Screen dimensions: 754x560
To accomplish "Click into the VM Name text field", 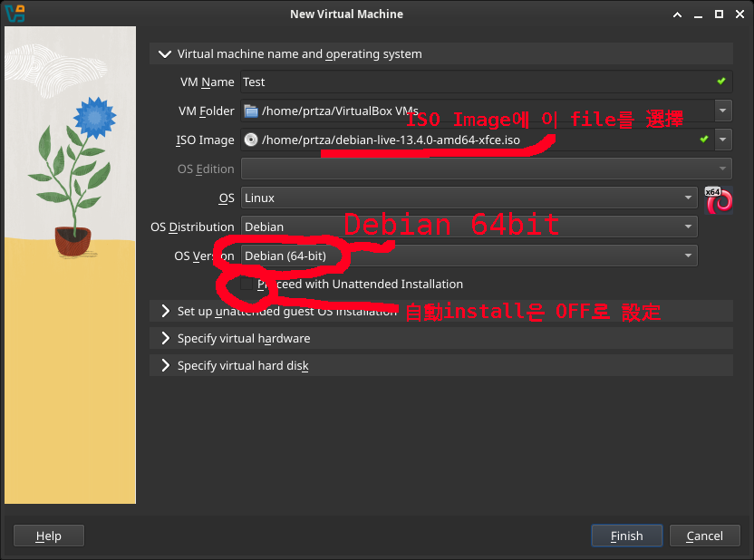I will pyautogui.click(x=471, y=82).
